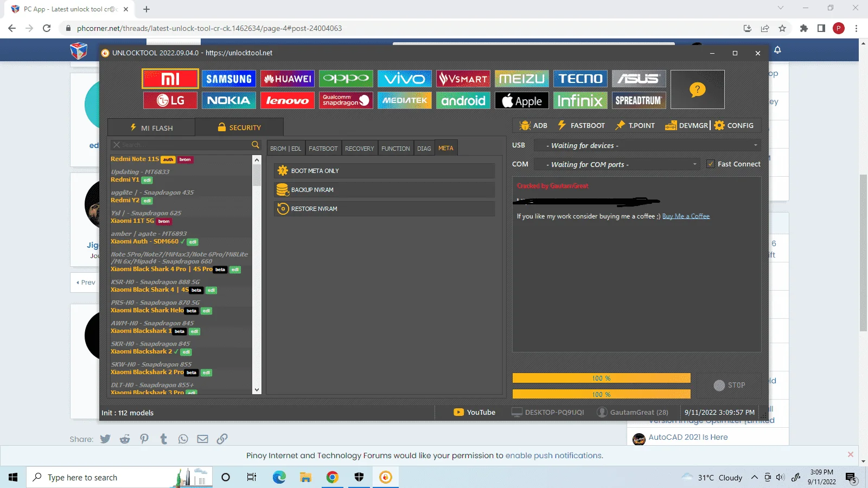868x488 pixels.
Task: Open the YouTube link in status bar
Action: (475, 412)
